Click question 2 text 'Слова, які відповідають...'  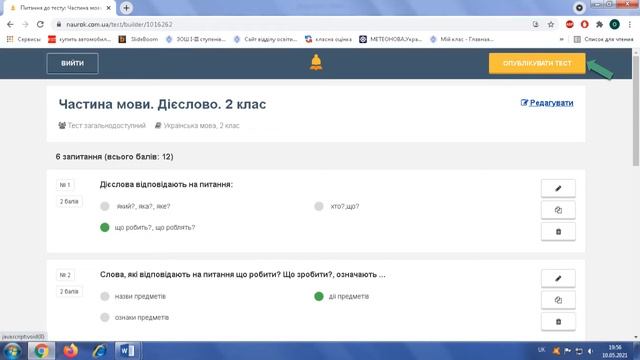pyautogui.click(x=242, y=275)
